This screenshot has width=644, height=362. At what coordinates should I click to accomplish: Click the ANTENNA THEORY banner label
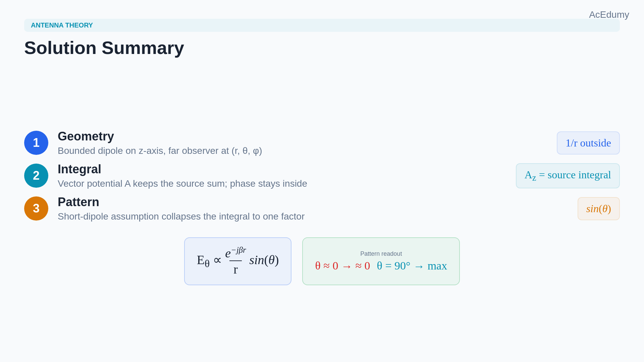[62, 25]
